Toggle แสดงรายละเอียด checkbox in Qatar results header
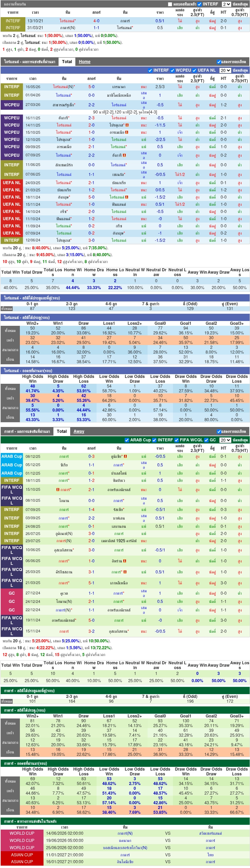The height and width of the screenshot is (868, 250). pos(218,431)
